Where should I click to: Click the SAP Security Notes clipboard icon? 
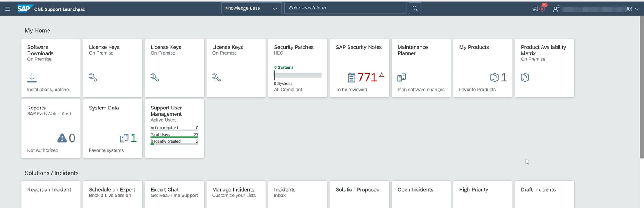pyautogui.click(x=351, y=78)
